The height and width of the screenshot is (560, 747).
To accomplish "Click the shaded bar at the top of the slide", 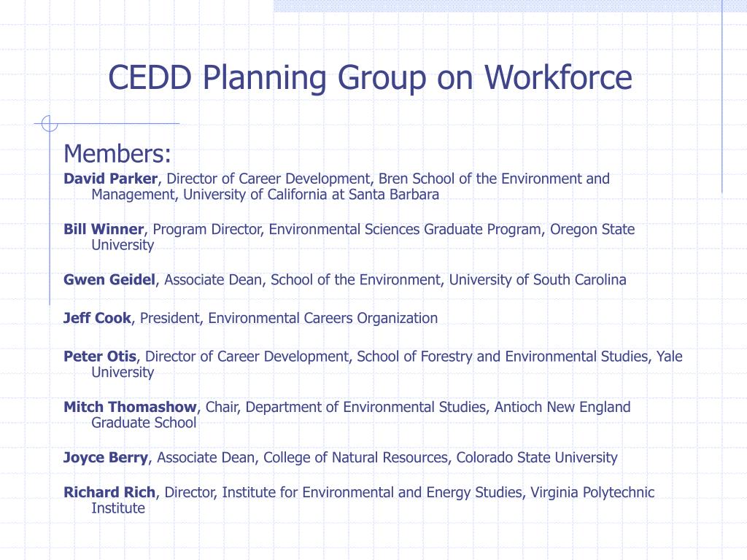I will click(498, 6).
